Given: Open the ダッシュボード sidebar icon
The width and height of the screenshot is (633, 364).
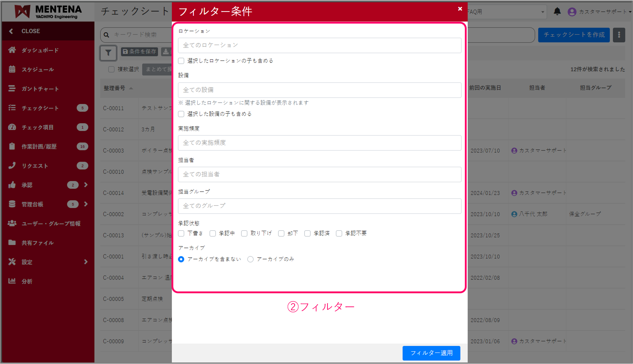Looking at the screenshot, I should [x=12, y=50].
